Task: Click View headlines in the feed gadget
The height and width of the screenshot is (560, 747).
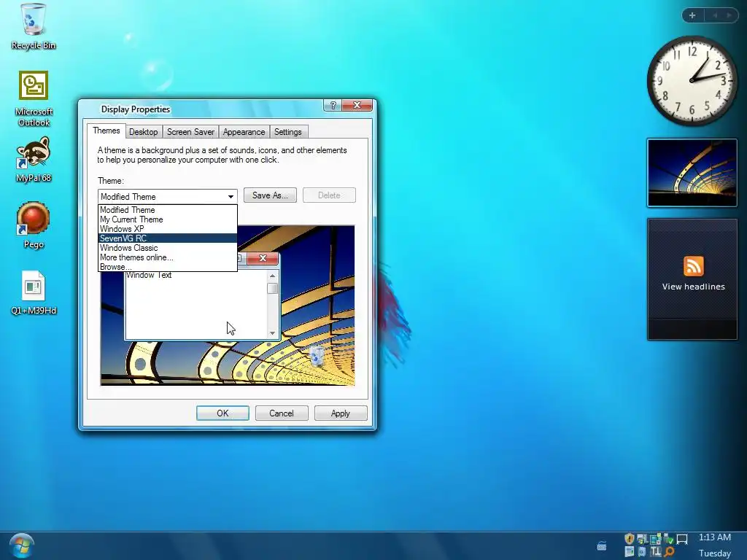Action: click(x=693, y=287)
